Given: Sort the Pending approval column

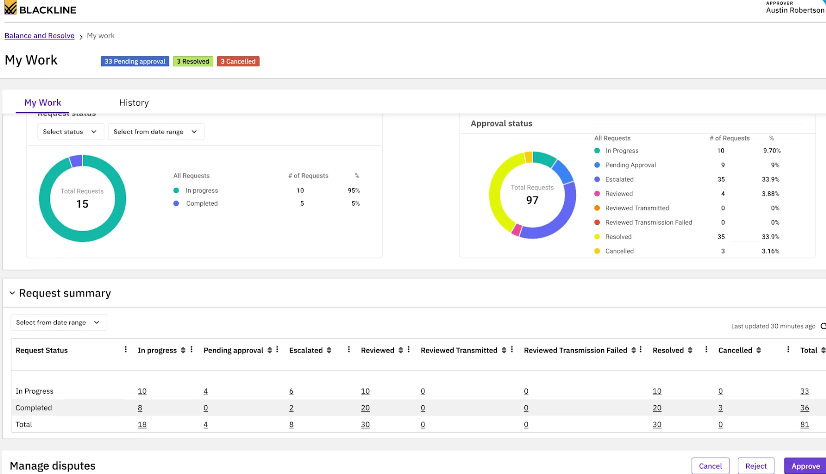Looking at the screenshot, I should click(269, 350).
